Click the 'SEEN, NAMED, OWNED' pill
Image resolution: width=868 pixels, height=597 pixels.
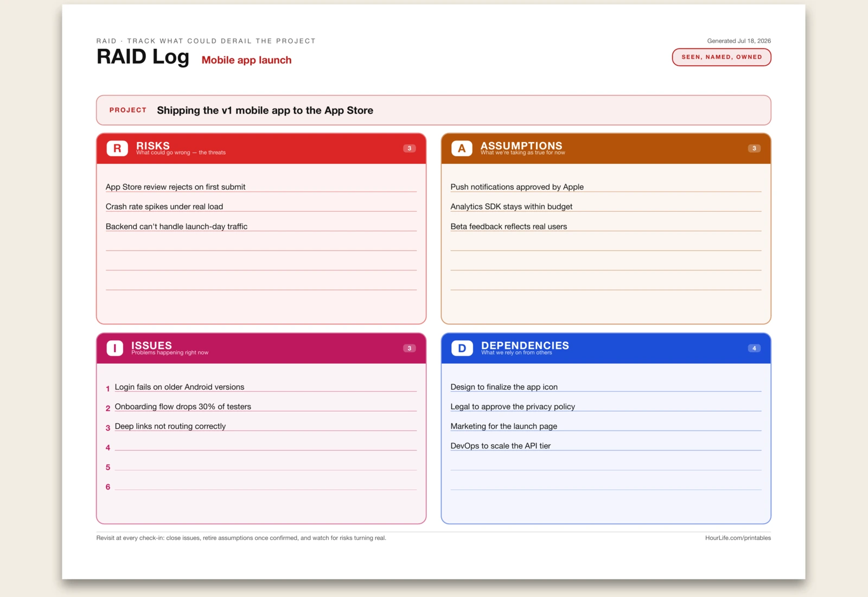[x=722, y=57]
